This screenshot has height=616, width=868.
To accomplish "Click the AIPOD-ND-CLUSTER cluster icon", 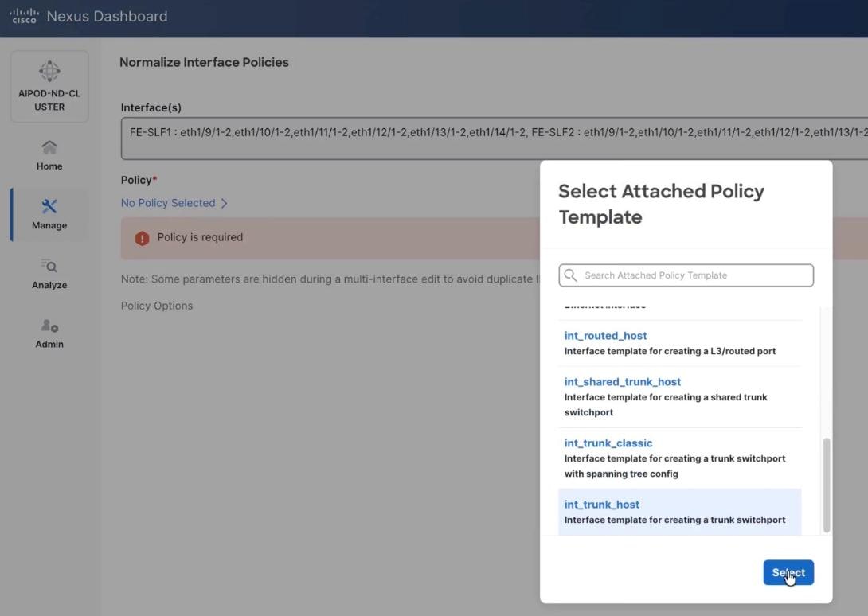I will [x=49, y=71].
